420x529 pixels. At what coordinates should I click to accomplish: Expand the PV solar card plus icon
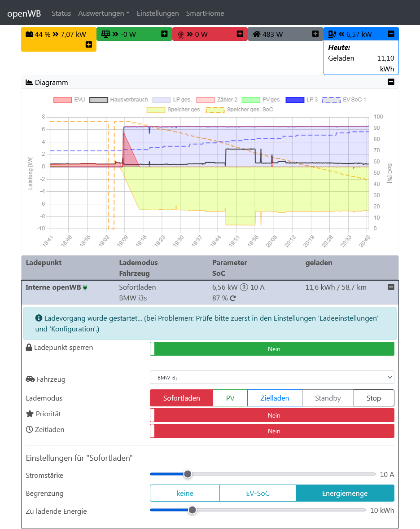click(164, 34)
